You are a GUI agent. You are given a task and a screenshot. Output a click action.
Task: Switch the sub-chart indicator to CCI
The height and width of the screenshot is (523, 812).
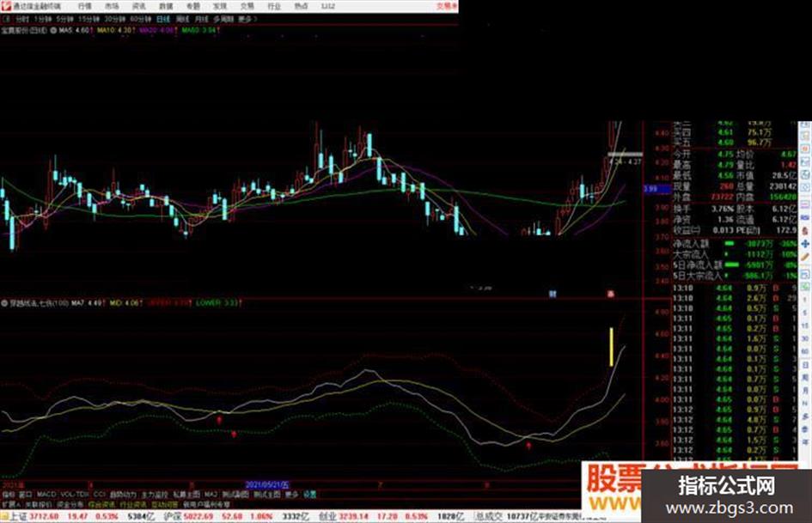100,495
